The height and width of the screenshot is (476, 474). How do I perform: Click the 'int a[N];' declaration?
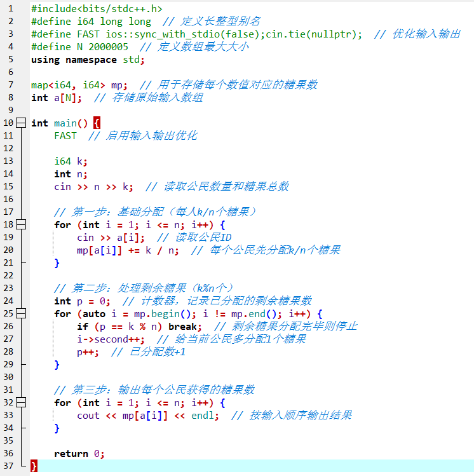57,98
